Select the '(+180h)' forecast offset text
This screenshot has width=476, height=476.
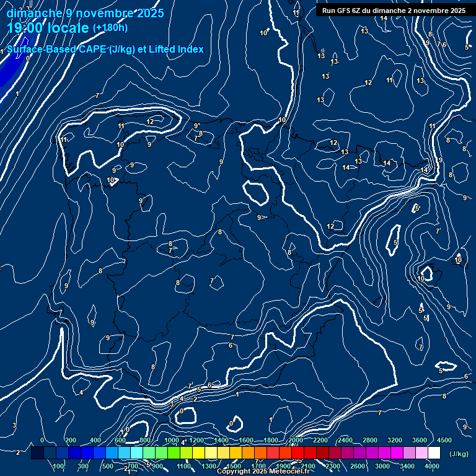coord(110,28)
